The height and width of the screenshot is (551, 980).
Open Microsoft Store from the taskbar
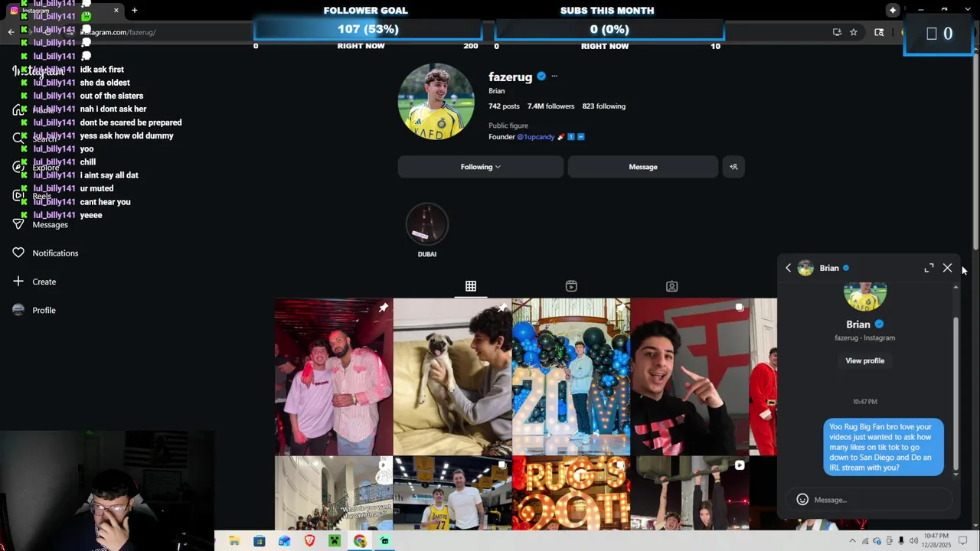click(x=260, y=541)
